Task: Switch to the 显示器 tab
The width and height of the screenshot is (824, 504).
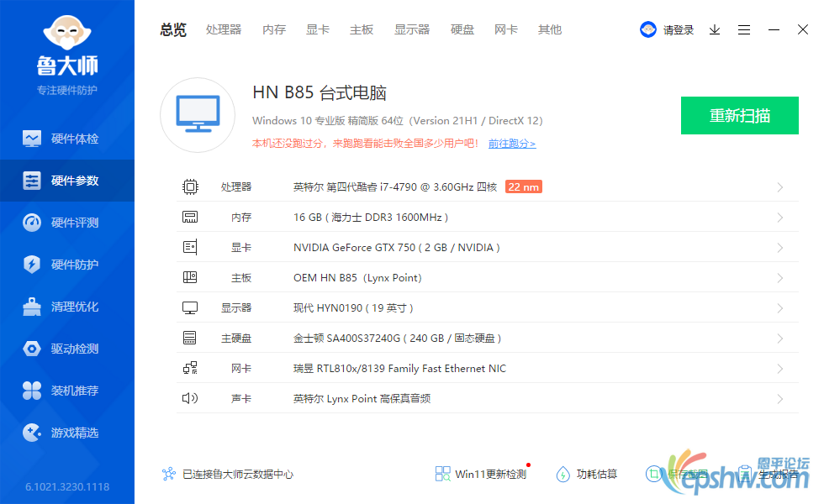Action: [x=412, y=30]
